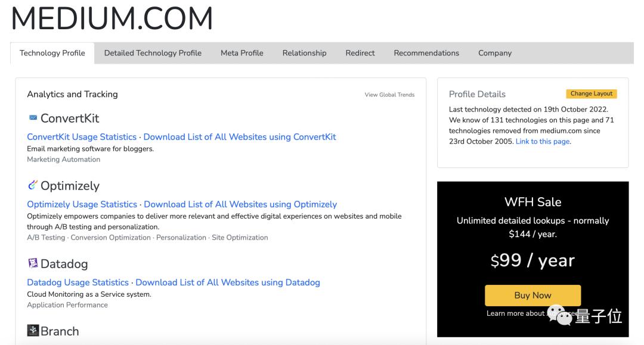Image resolution: width=644 pixels, height=345 pixels.
Task: Click the WeChat watermark icon
Action: tap(560, 315)
